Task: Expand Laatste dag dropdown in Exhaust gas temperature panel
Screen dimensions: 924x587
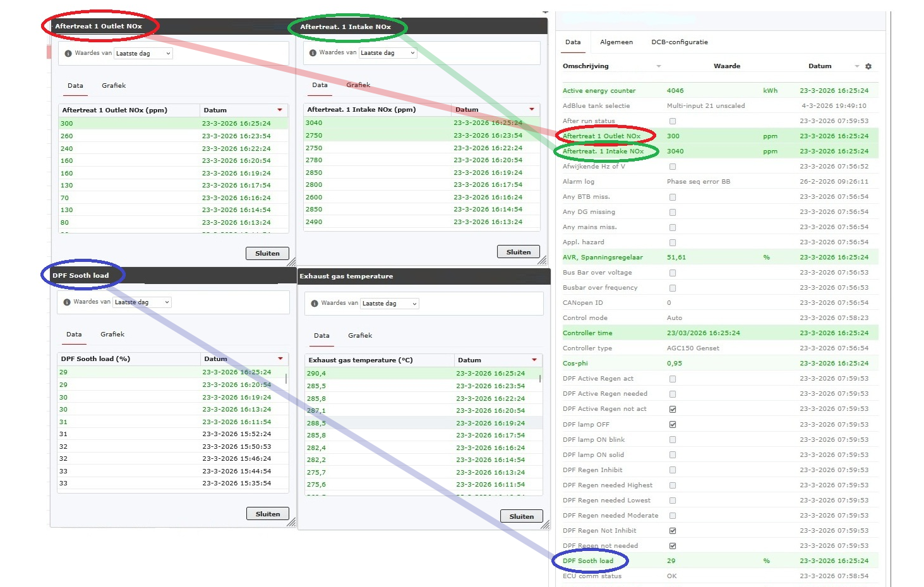Action: click(x=389, y=304)
